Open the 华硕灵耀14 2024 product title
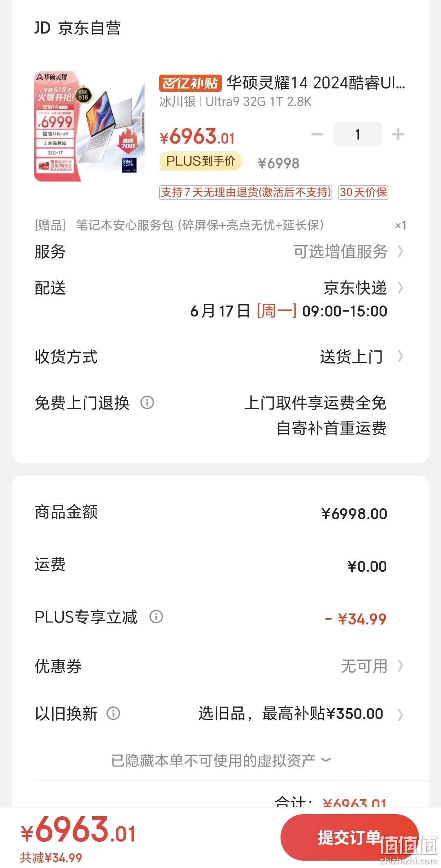This screenshot has width=441, height=868. pyautogui.click(x=316, y=83)
